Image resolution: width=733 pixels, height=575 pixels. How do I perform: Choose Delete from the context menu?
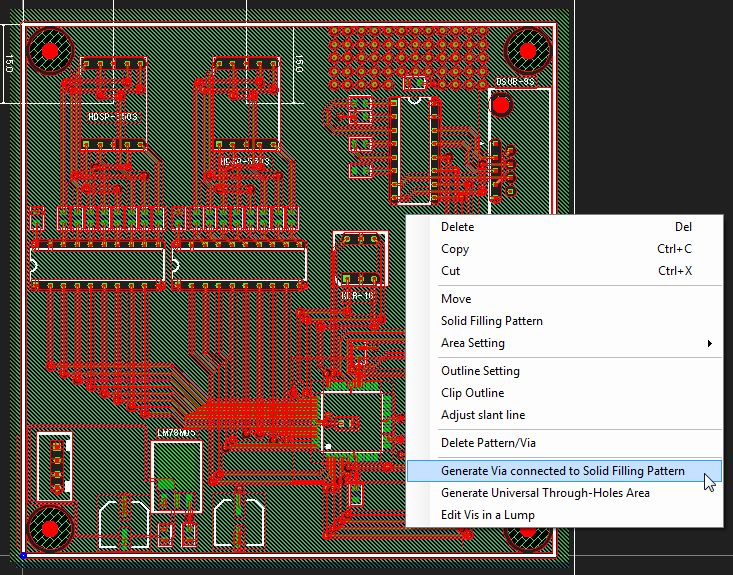point(565,227)
